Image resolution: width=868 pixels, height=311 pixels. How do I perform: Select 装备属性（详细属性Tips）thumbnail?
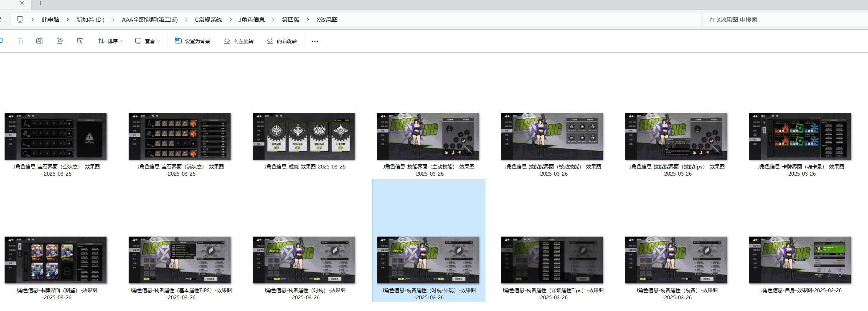pyautogui.click(x=552, y=260)
